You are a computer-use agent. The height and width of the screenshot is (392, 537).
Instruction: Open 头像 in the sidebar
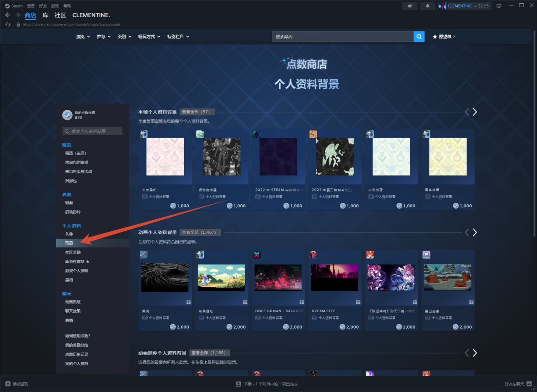[x=69, y=234]
